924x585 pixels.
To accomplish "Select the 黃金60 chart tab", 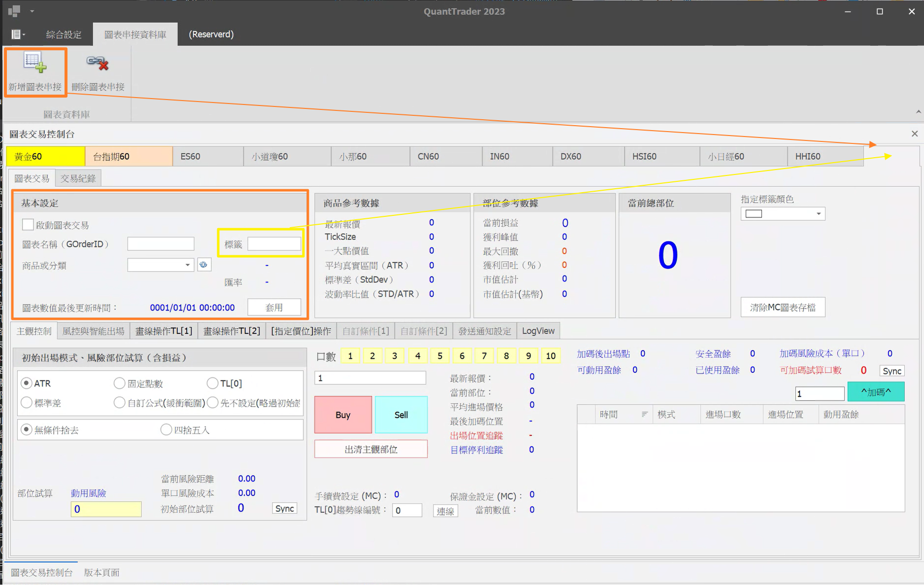I will click(x=45, y=156).
